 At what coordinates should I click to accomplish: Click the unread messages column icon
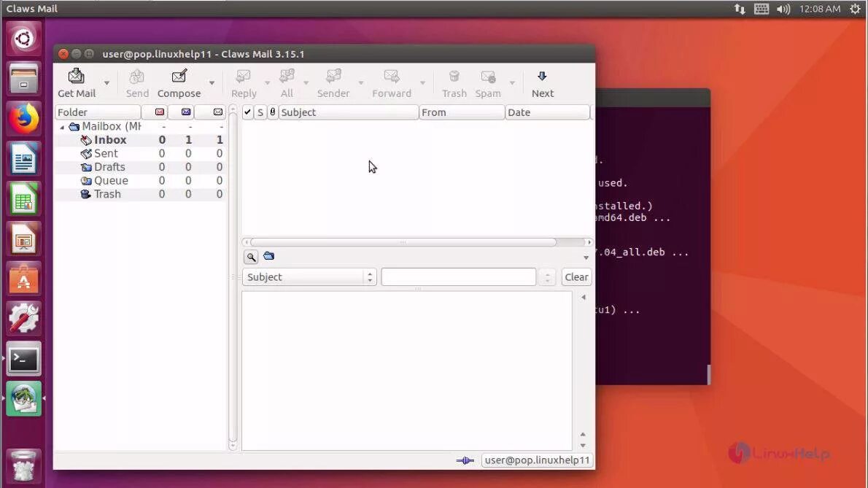tap(186, 112)
